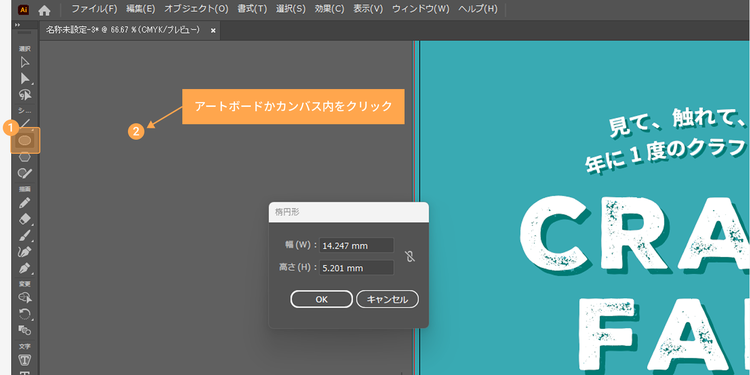Click the 楕円形 dialog title bar
Screen dimensions: 750x375
349,212
